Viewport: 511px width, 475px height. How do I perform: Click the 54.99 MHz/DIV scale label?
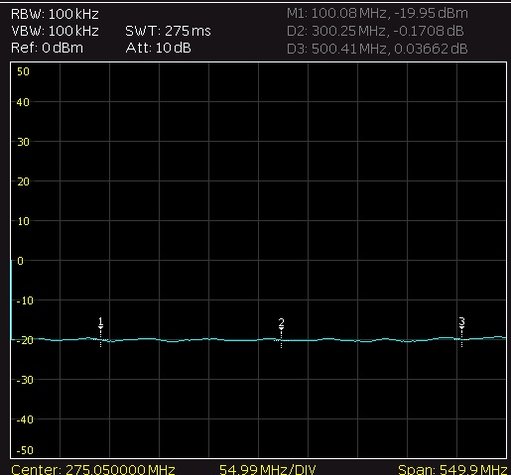point(267,469)
